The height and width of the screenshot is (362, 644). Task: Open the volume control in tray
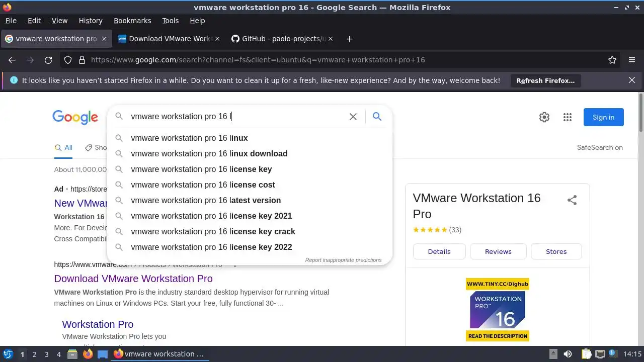(568, 354)
